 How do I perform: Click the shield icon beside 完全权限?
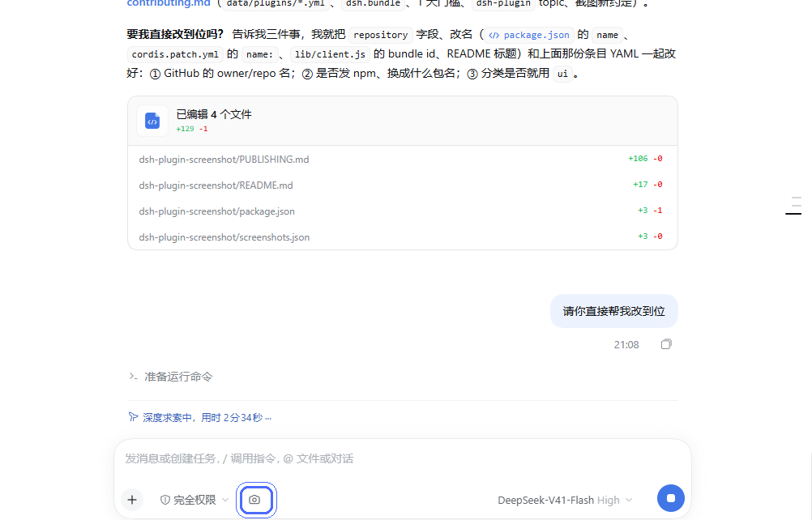tap(165, 500)
